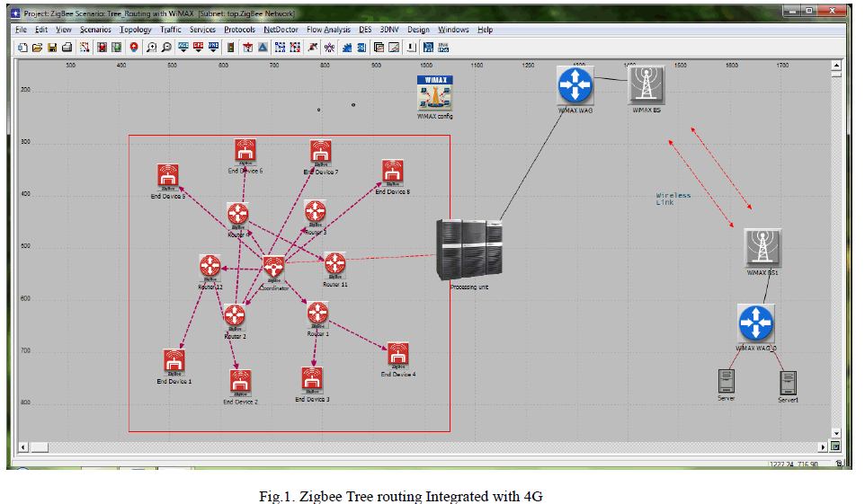Click the Zoom In magnifier icon

coord(151,47)
